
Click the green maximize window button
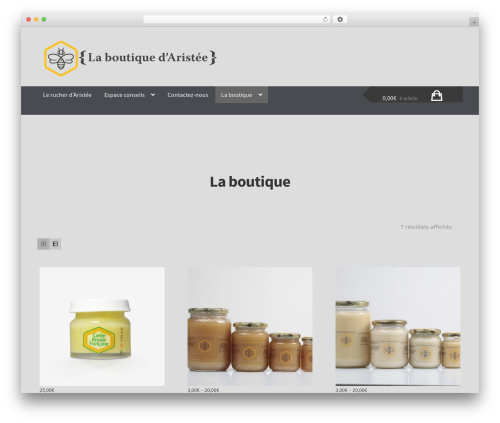pos(44,20)
